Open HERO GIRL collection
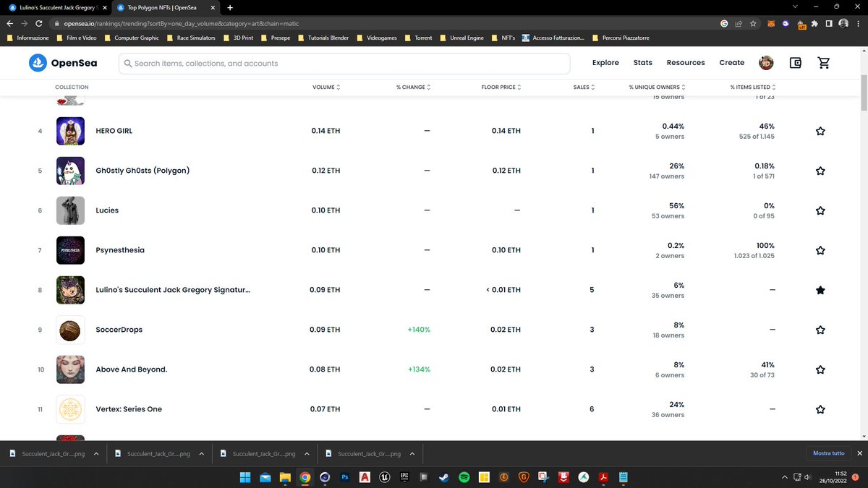868x488 pixels. click(x=114, y=131)
